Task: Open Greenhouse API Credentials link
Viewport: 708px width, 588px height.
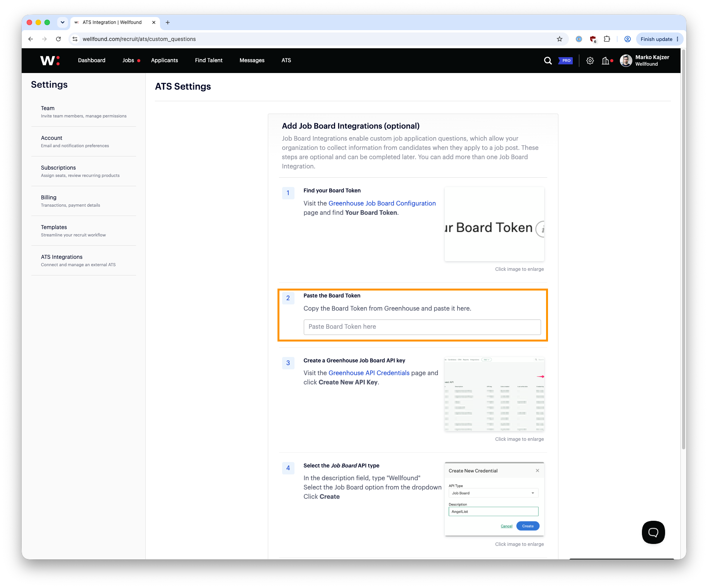Action: pos(369,373)
